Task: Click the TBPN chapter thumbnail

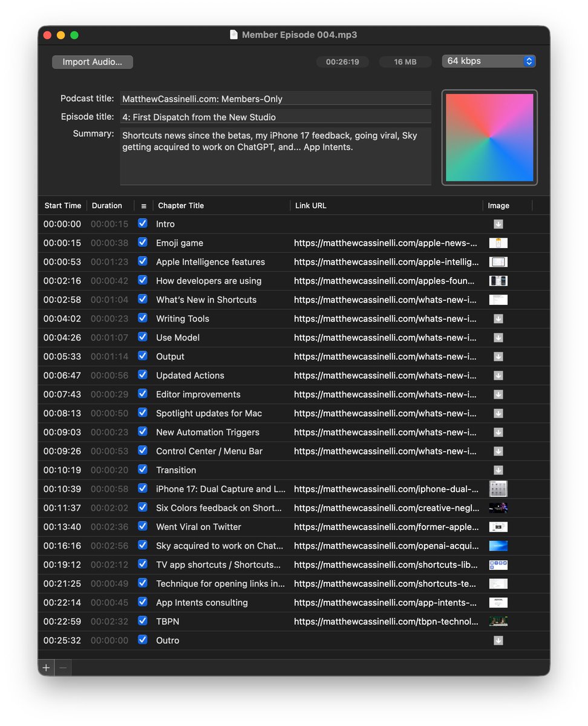Action: tap(498, 621)
